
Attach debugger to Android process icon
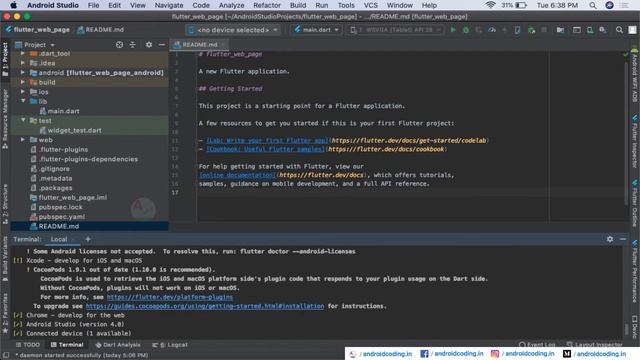(531, 30)
